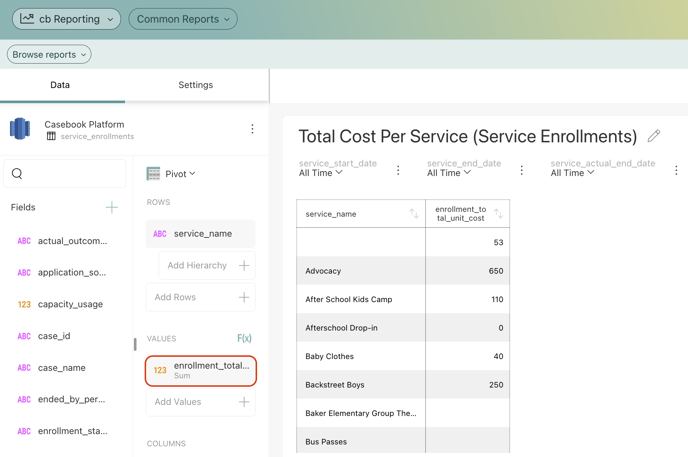Open the Common Reports dropdown
688x457 pixels.
(x=183, y=19)
